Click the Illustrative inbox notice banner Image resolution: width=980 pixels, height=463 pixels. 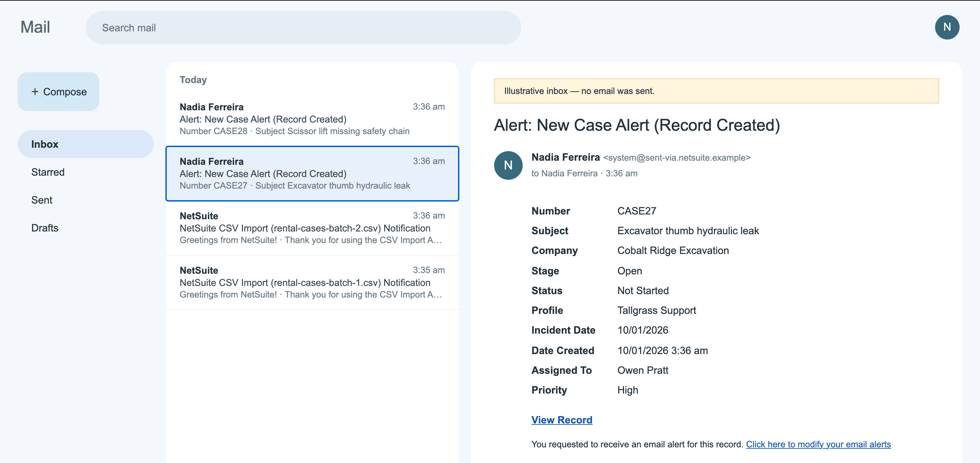click(x=716, y=91)
